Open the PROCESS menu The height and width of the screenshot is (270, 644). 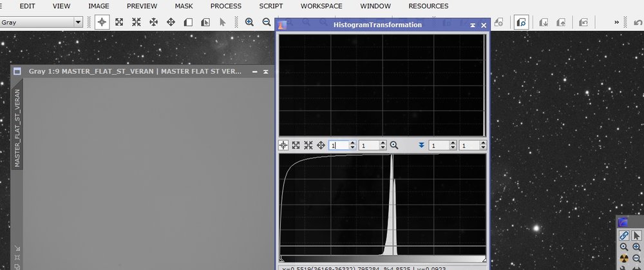tap(226, 6)
